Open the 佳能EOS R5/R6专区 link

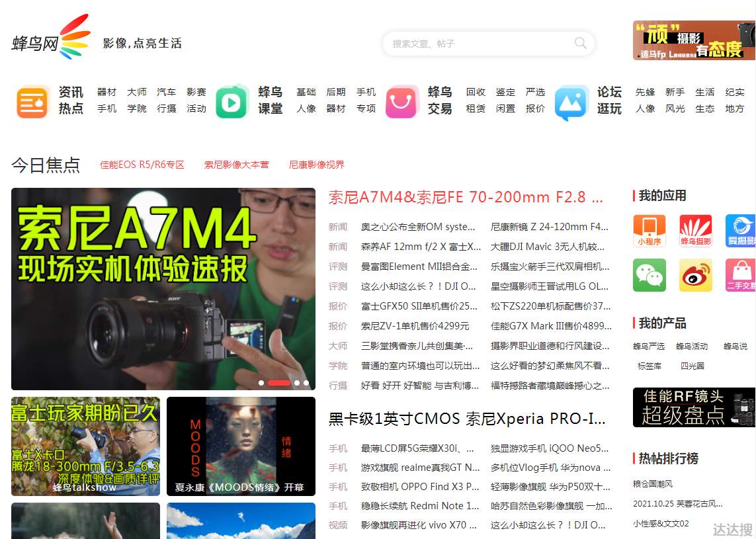click(x=142, y=165)
